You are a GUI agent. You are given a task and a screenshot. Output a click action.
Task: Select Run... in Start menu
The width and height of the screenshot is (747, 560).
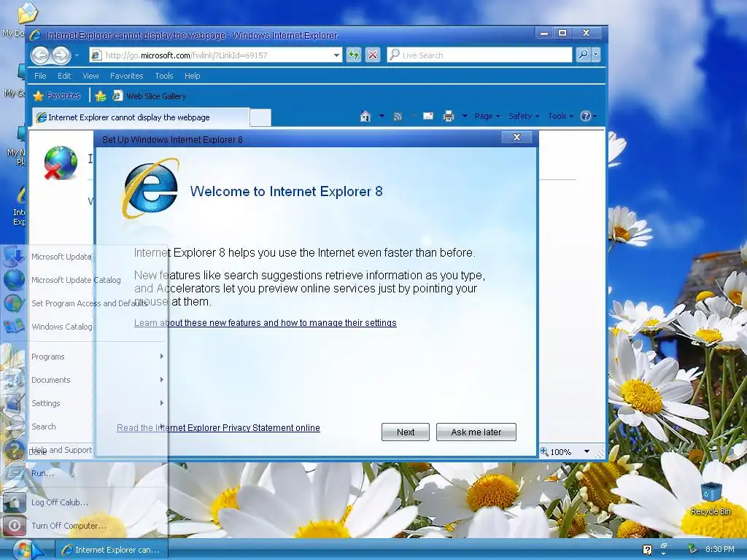[x=84, y=472]
